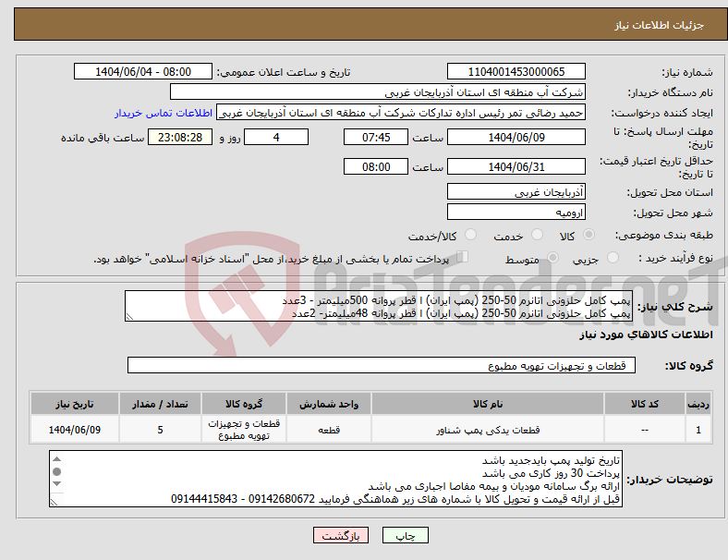This screenshot has height=560, width=728.
Task: Click price validity date 1404/06/31 field
Action: (x=516, y=166)
